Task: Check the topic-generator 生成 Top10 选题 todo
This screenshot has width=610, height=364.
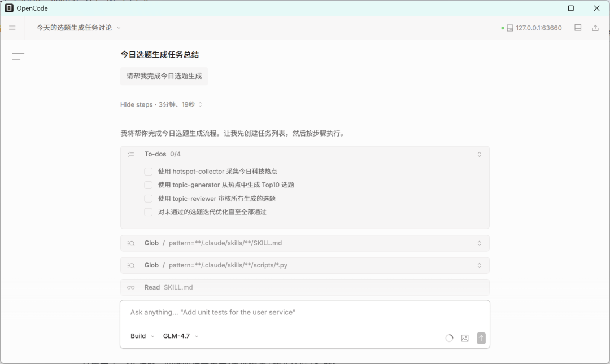Action: pos(148,185)
